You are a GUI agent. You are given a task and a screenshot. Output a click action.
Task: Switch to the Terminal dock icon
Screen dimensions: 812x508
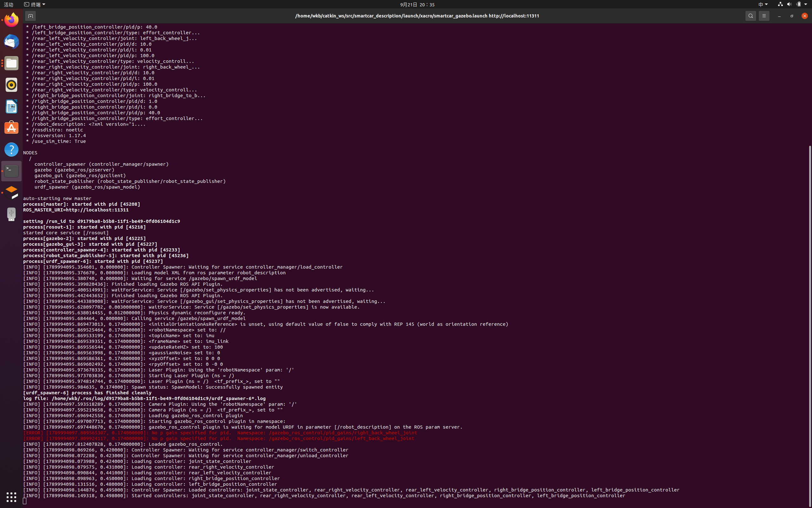pyautogui.click(x=11, y=171)
